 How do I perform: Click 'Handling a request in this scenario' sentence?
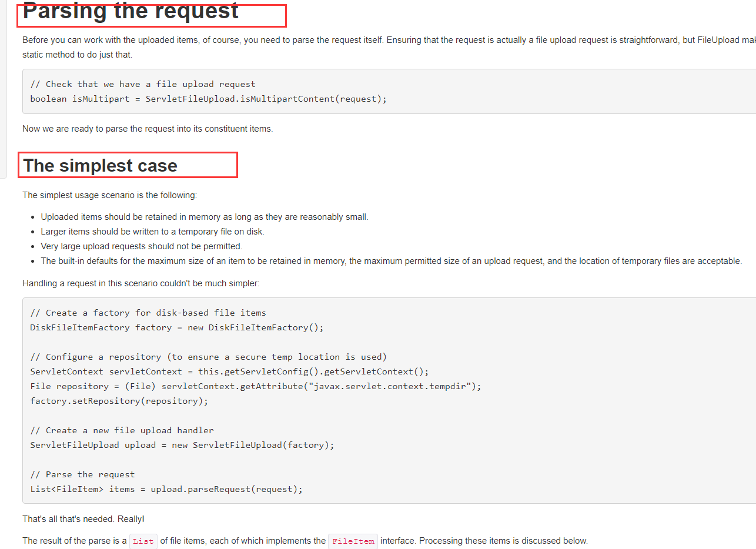pyautogui.click(x=141, y=283)
